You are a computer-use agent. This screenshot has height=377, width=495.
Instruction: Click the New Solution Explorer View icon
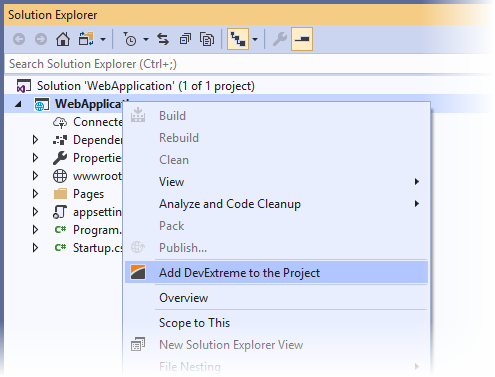[x=138, y=344]
